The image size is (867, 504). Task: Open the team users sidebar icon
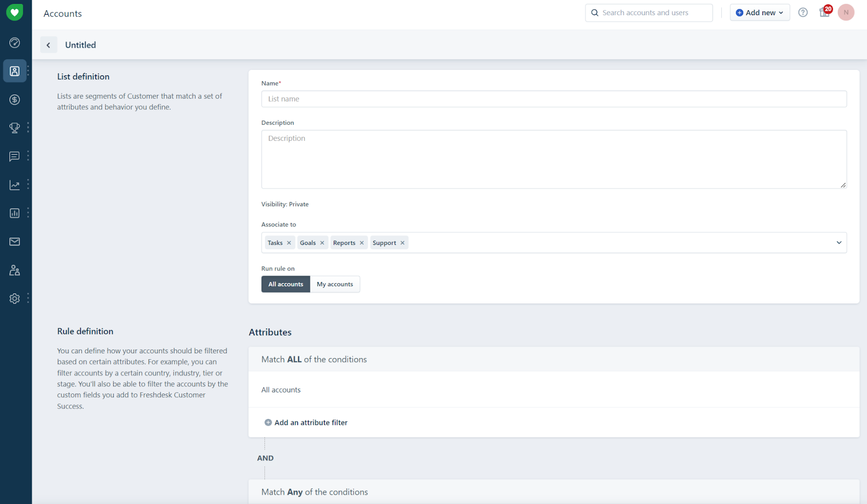tap(15, 270)
